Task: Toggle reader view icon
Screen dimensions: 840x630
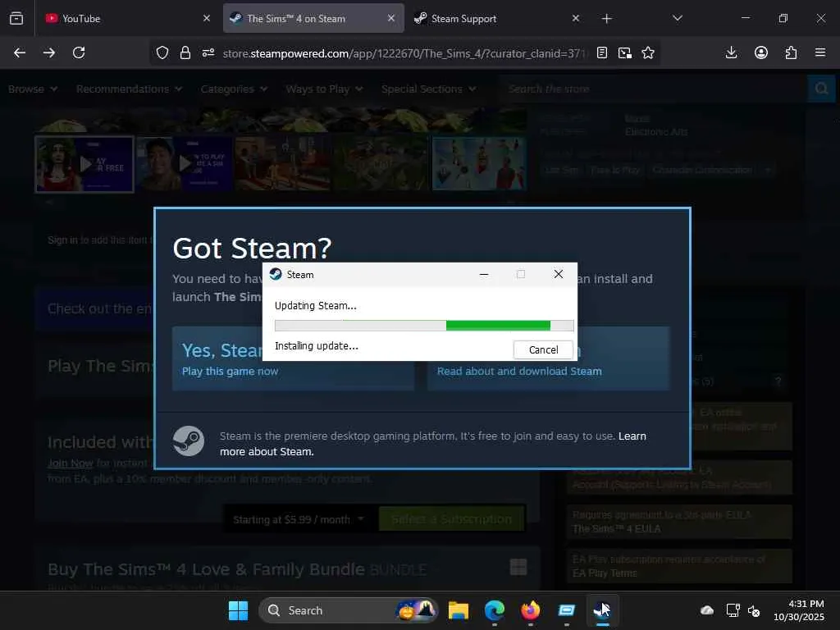Action: click(x=601, y=52)
